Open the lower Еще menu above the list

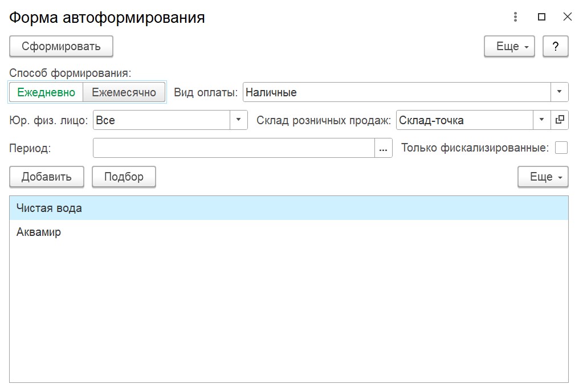pyautogui.click(x=543, y=177)
